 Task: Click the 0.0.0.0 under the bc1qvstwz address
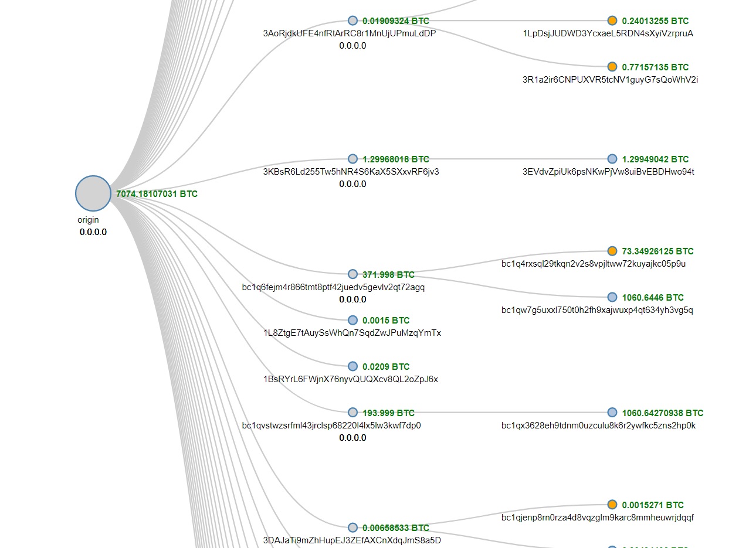coord(352,438)
